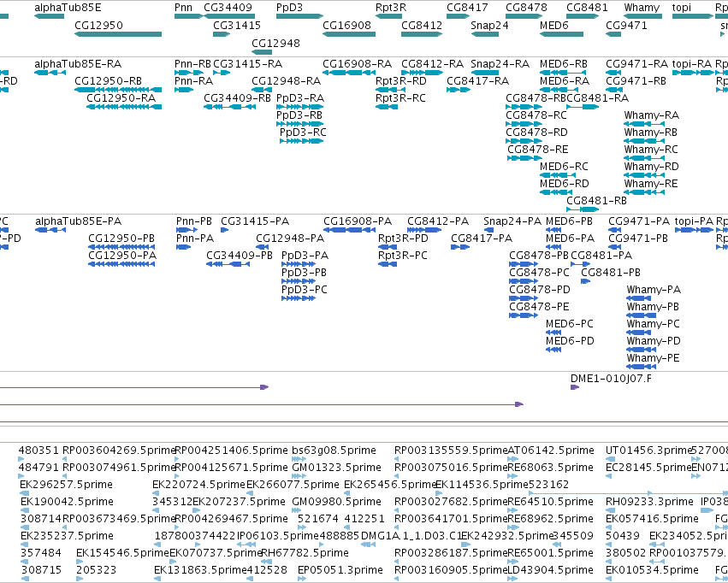Select EST UT01456.3prime

pos(649,450)
